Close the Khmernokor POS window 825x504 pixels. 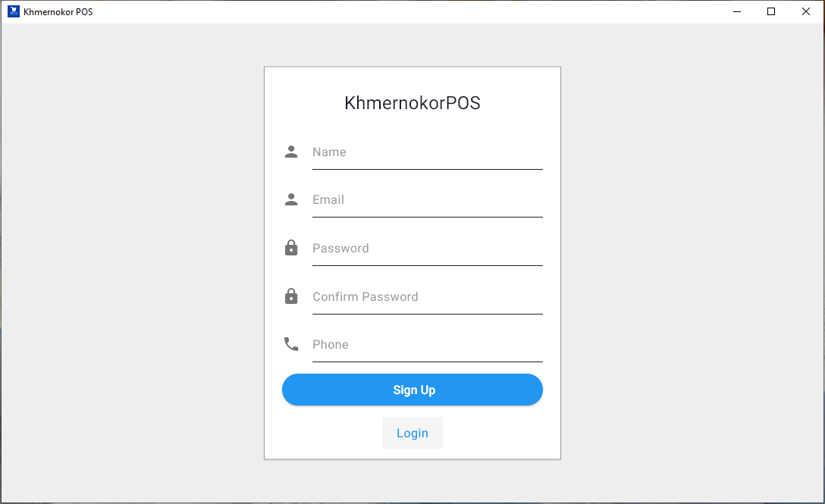[806, 11]
